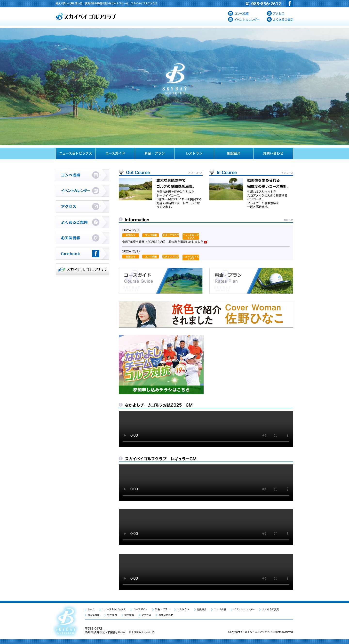Click the Out Course section heading
This screenshot has height=644, width=349.
point(138,173)
